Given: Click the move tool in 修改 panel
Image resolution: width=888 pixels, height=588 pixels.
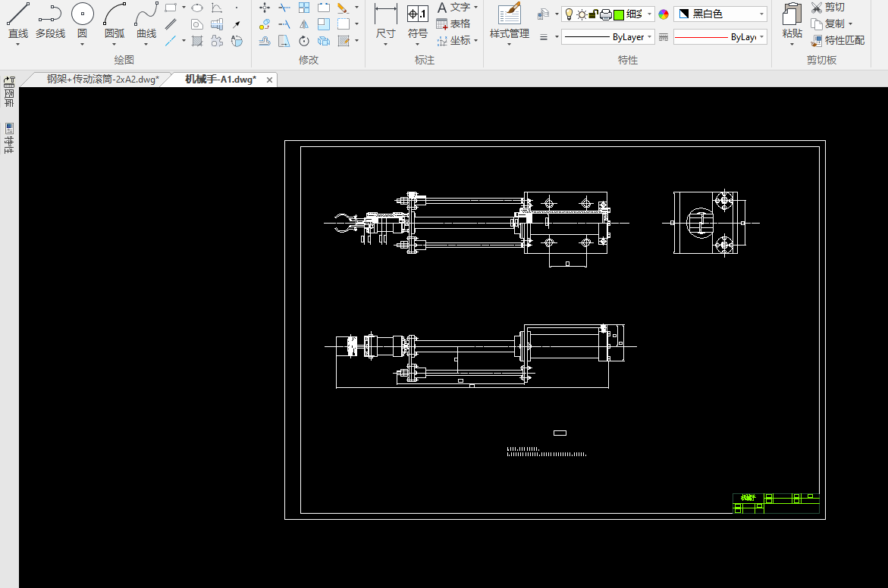Looking at the screenshot, I should [265, 8].
